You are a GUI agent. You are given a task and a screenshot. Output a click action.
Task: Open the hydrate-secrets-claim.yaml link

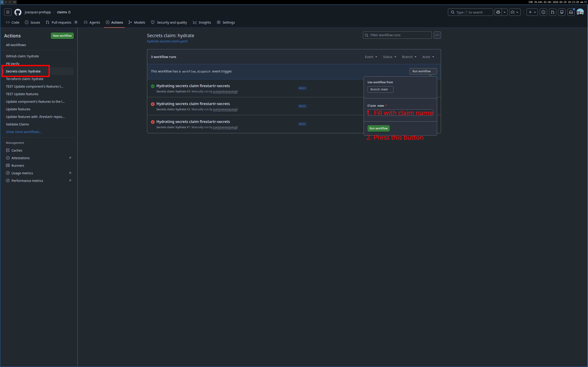point(167,41)
